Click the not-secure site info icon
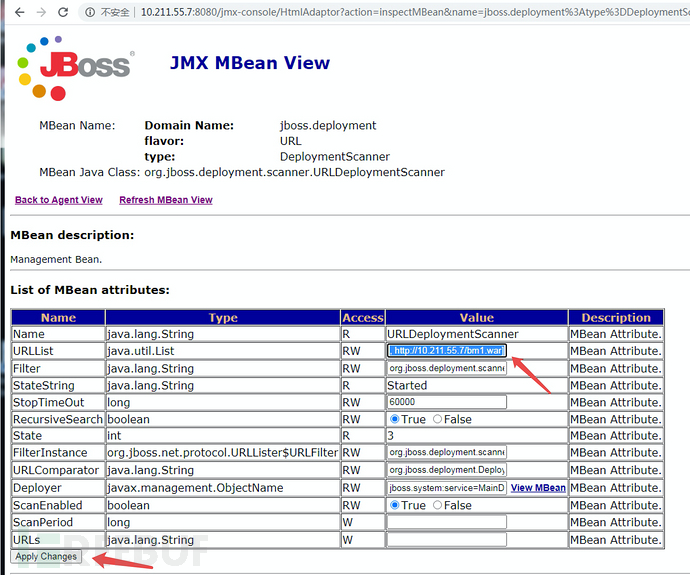 coord(91,12)
